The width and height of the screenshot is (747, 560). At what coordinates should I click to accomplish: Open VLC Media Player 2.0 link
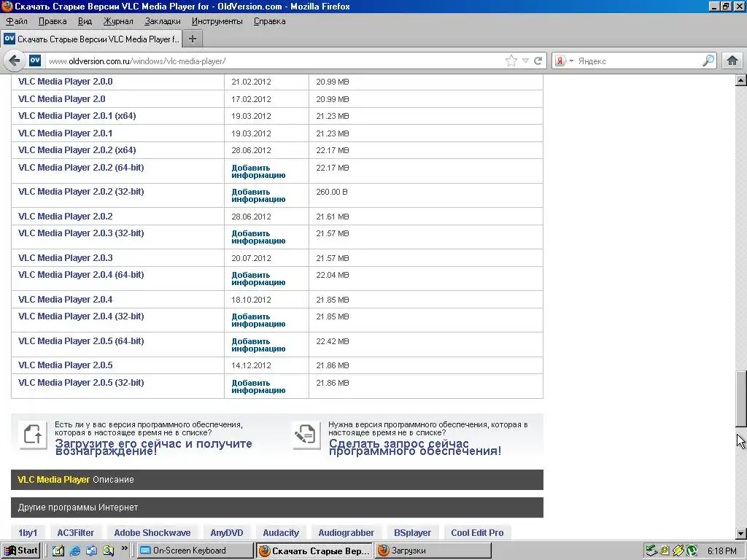(x=61, y=99)
